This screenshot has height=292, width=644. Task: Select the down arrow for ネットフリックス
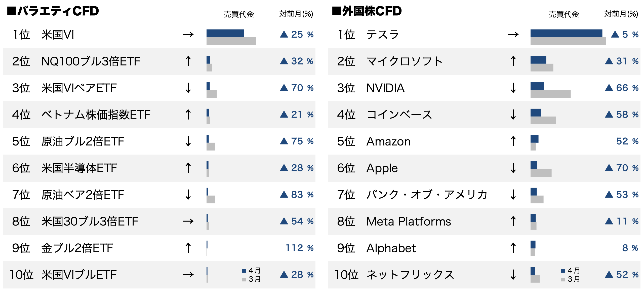(513, 275)
